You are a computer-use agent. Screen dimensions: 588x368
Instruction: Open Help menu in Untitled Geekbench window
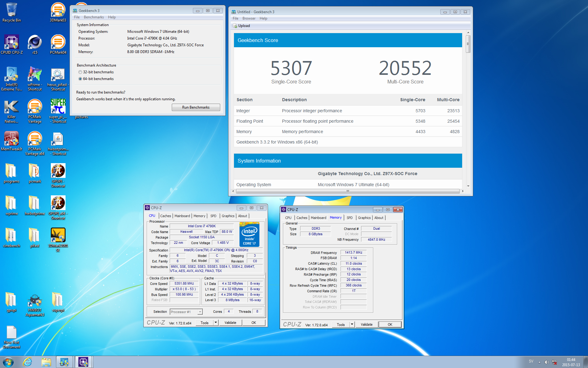(x=263, y=18)
